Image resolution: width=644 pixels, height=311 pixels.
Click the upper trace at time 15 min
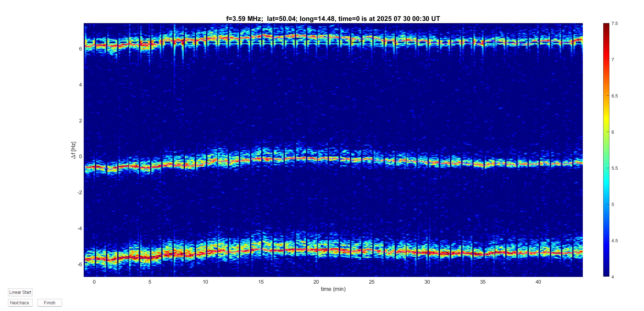pos(261,36)
